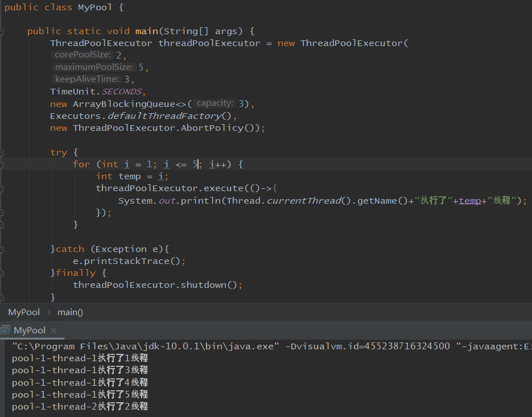Click the run window icon beside MyPool tab
This screenshot has width=532, height=417.
click(5, 330)
